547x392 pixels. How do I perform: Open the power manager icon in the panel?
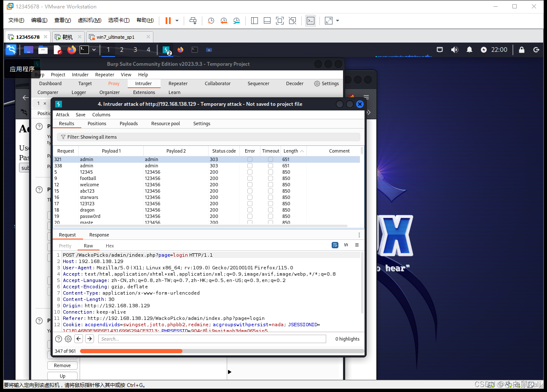(483, 50)
